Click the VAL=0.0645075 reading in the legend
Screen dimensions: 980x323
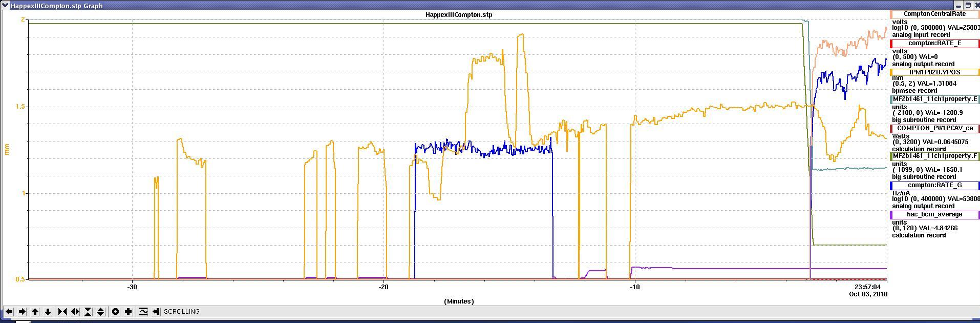click(x=945, y=142)
